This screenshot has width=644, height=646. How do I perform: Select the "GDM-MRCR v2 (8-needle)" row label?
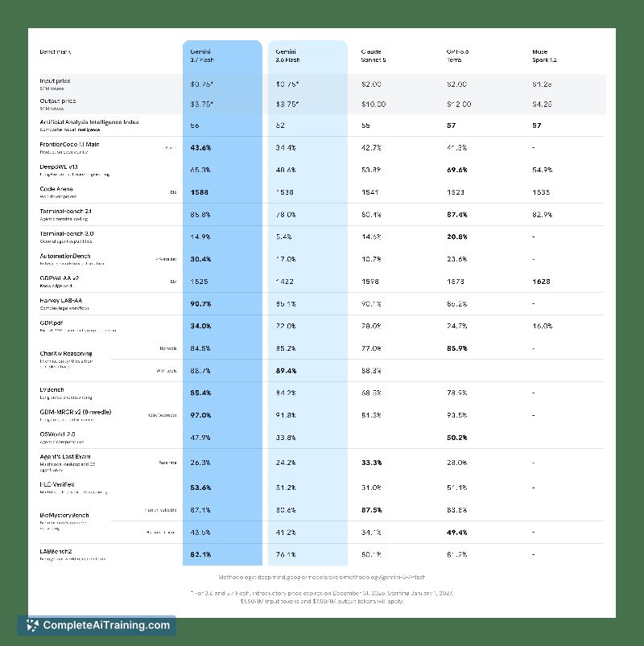76,412
